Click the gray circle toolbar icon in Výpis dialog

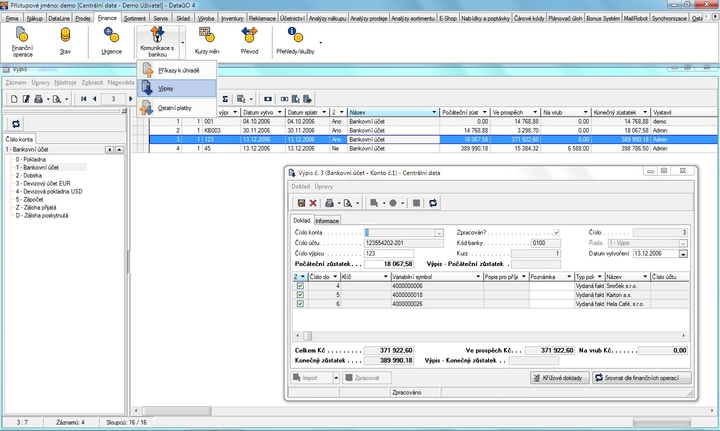(393, 203)
